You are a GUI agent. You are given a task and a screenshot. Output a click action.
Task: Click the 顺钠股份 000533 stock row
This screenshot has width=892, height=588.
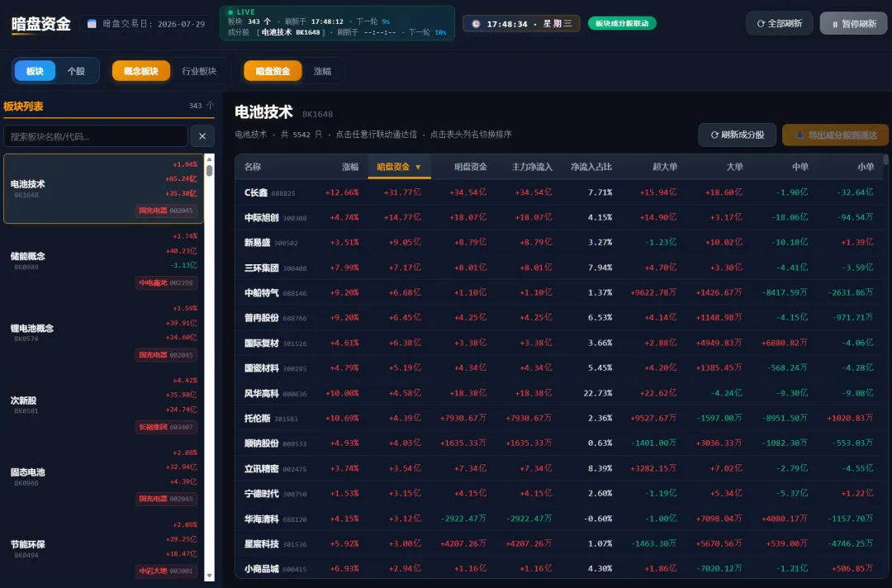559,443
